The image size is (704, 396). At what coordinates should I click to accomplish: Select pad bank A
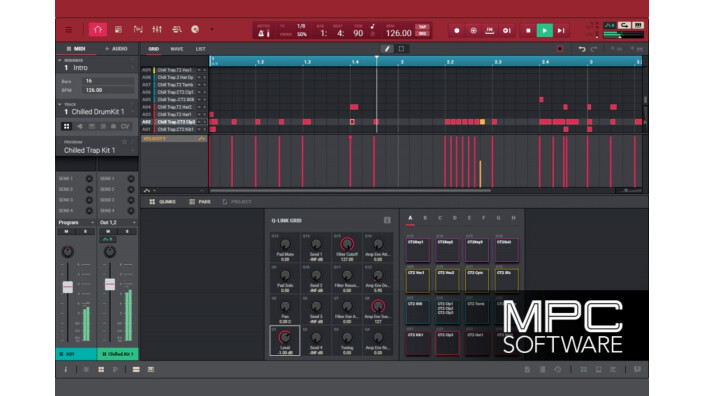coord(410,218)
